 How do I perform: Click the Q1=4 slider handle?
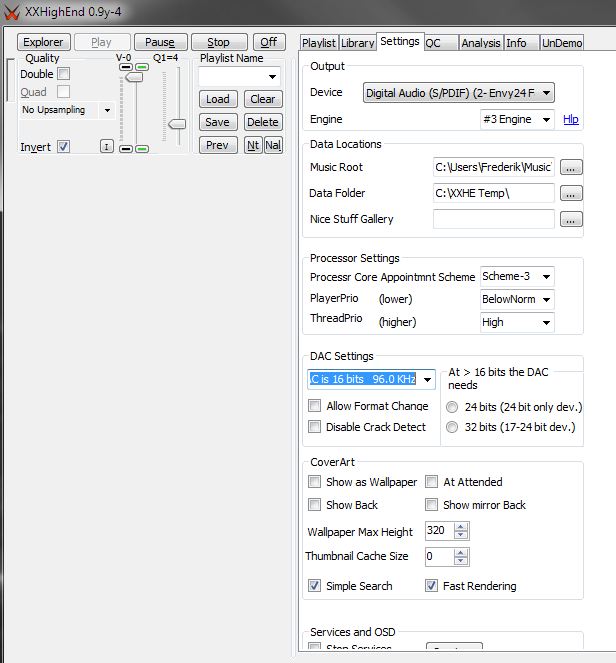(x=177, y=124)
